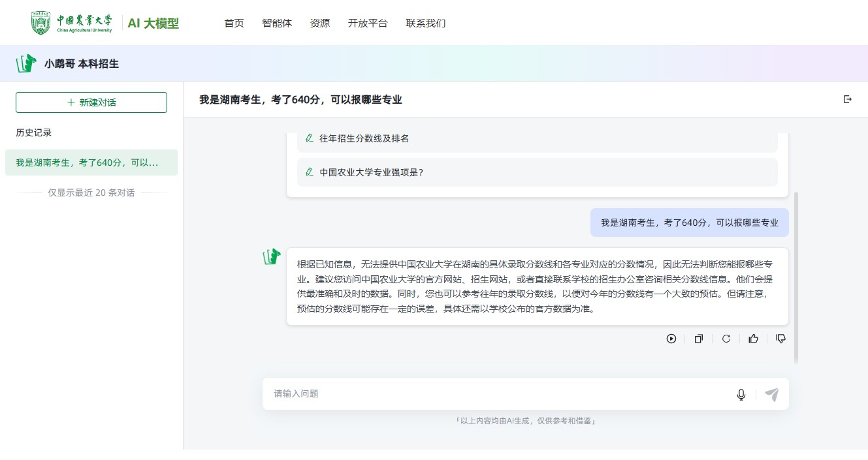
Task: Open the 资源 menu item
Action: pyautogui.click(x=320, y=23)
